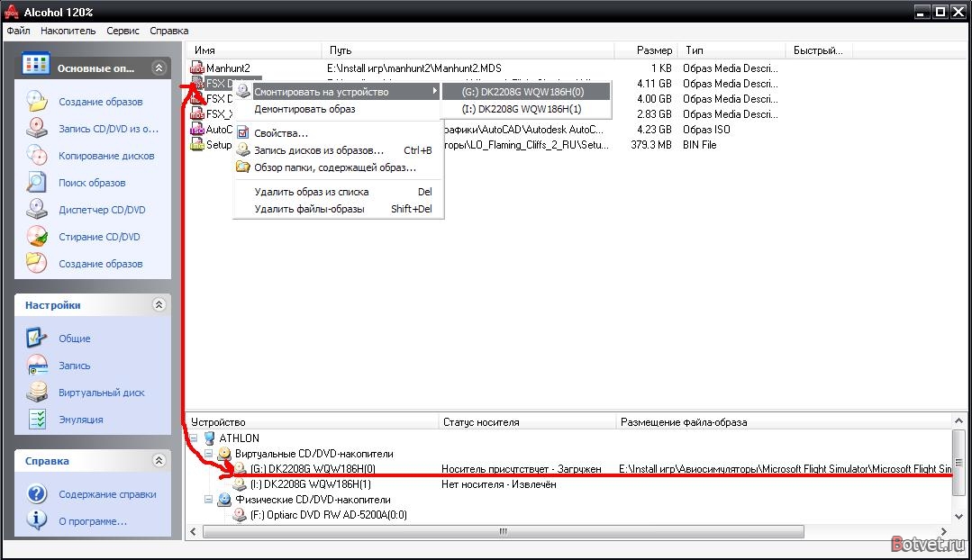972x560 pixels.
Task: Select the Manhunt2 MDS file icon
Action: tap(197, 68)
